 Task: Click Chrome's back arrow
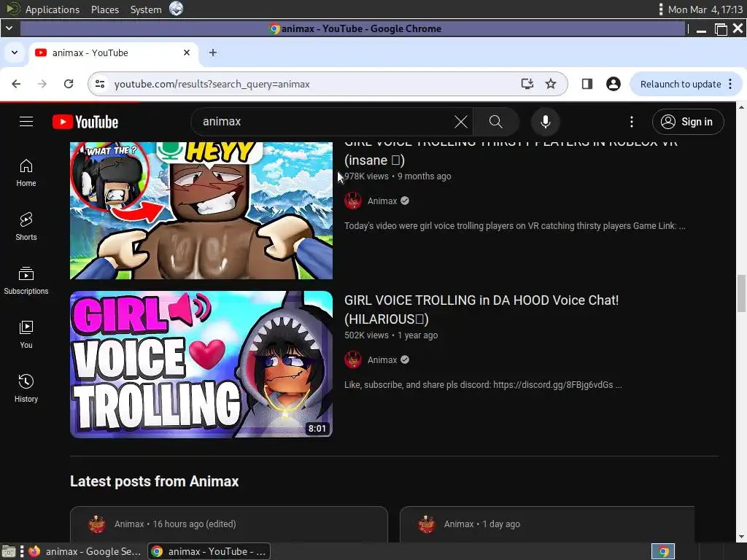pyautogui.click(x=16, y=84)
